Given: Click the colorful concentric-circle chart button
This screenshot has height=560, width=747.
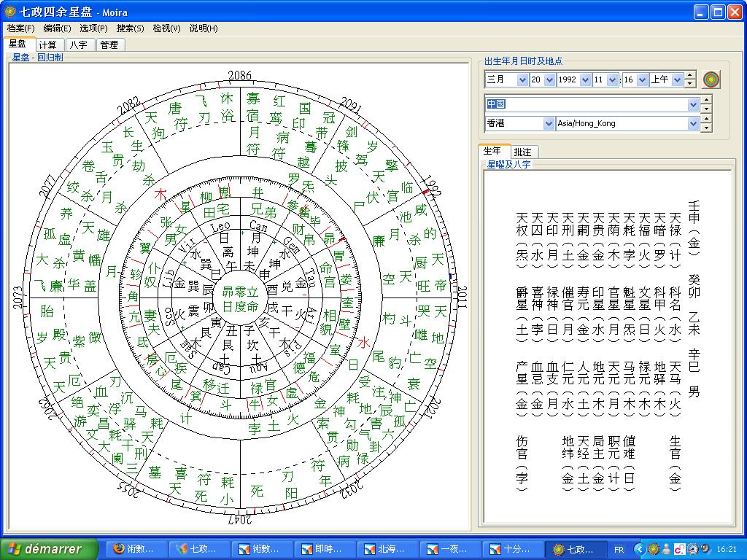Looking at the screenshot, I should 711,79.
